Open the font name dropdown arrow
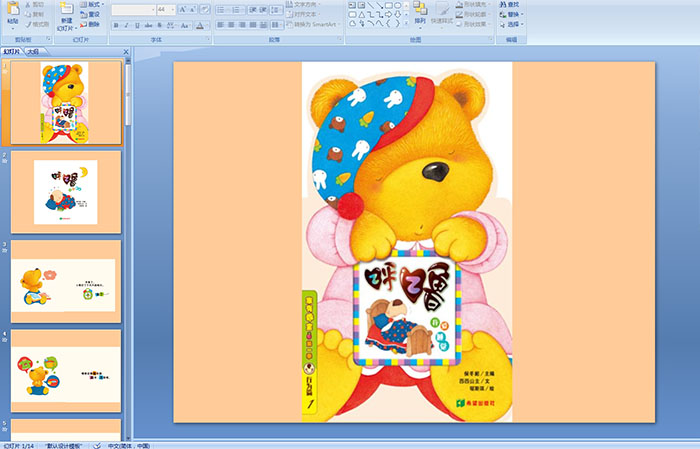The image size is (700, 449). [153, 10]
